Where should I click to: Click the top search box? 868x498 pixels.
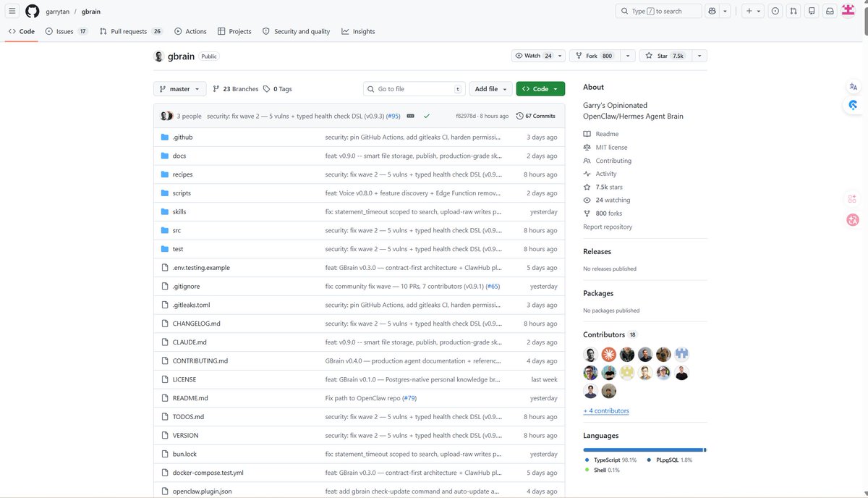pos(658,11)
